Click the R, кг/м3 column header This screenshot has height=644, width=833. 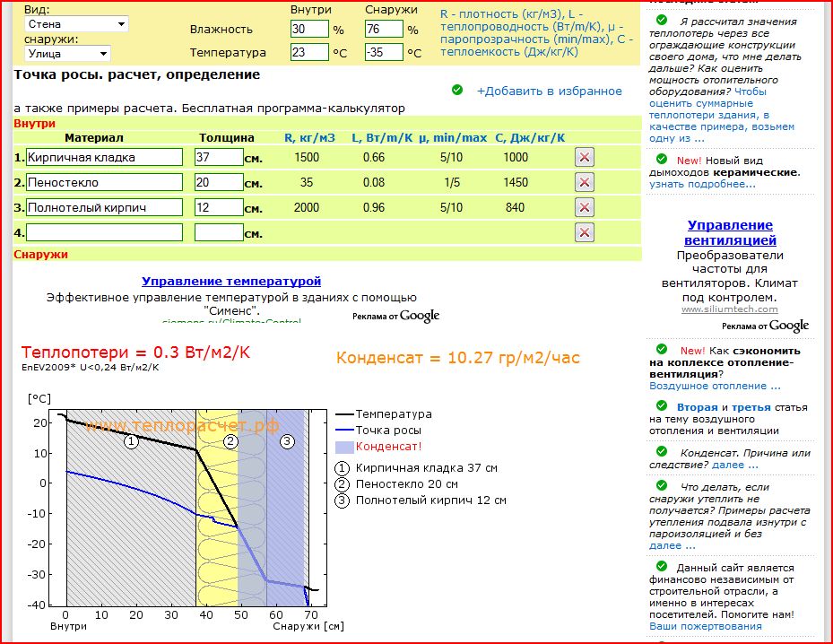point(309,138)
